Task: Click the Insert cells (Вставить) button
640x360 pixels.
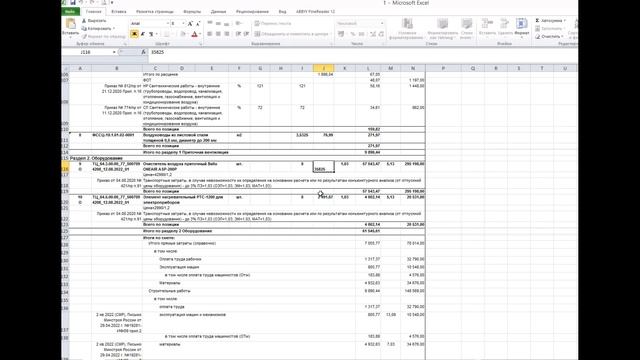Action: pos(487,27)
